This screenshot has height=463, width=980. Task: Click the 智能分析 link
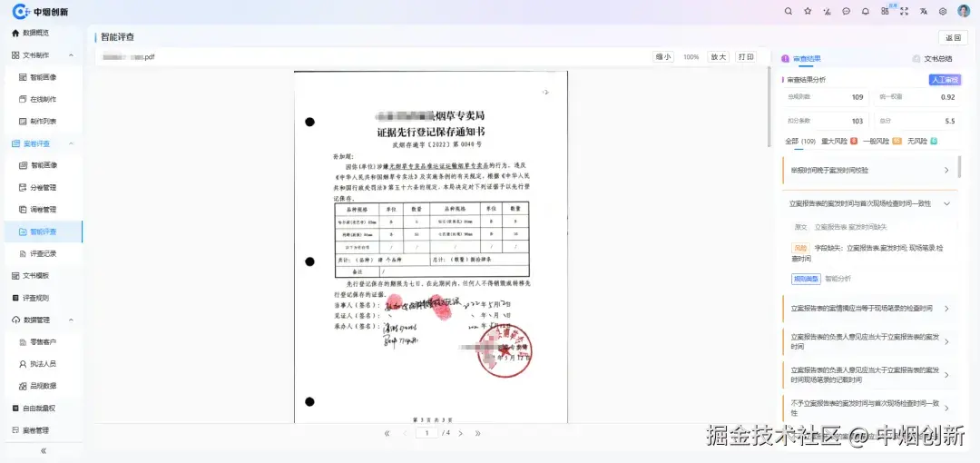pos(838,279)
